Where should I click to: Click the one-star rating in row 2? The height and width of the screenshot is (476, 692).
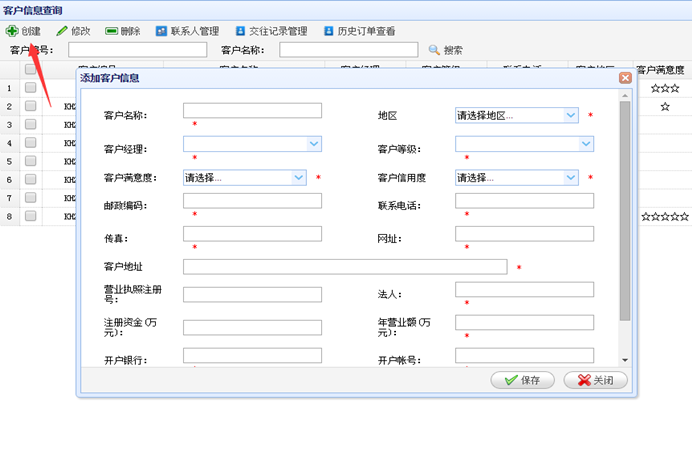point(665,106)
